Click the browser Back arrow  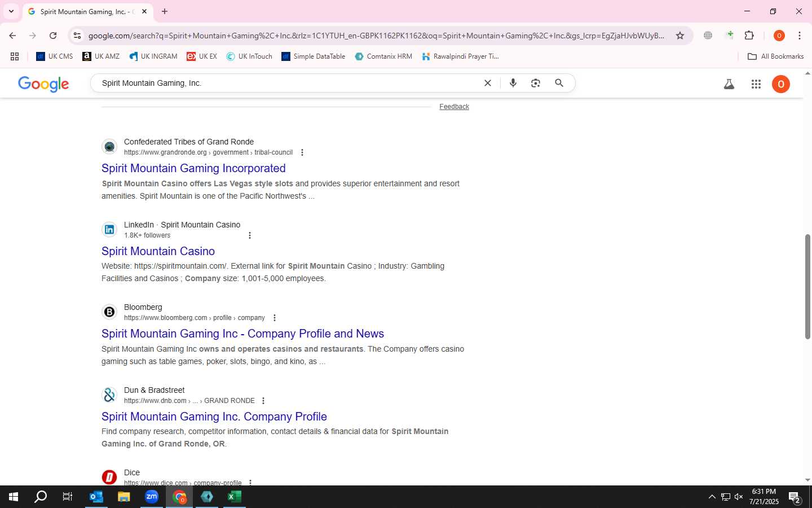12,36
